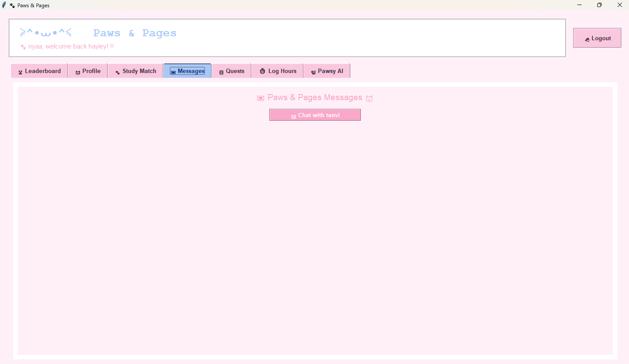Click the paw icon beside welcome message
The width and height of the screenshot is (629, 364).
pos(23,47)
